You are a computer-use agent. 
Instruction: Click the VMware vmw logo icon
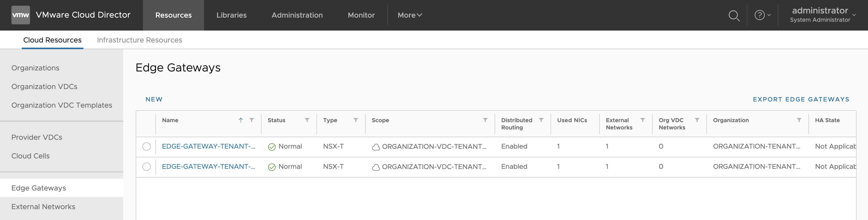[x=20, y=15]
